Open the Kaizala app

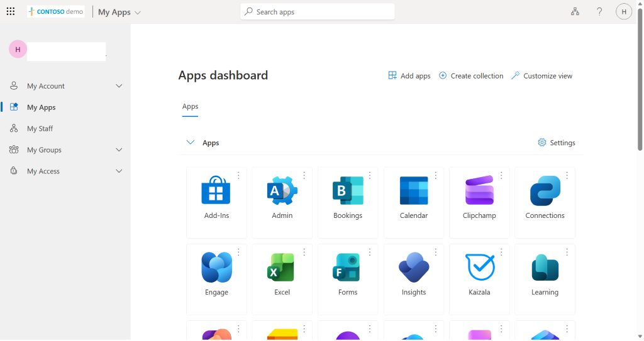[479, 279]
